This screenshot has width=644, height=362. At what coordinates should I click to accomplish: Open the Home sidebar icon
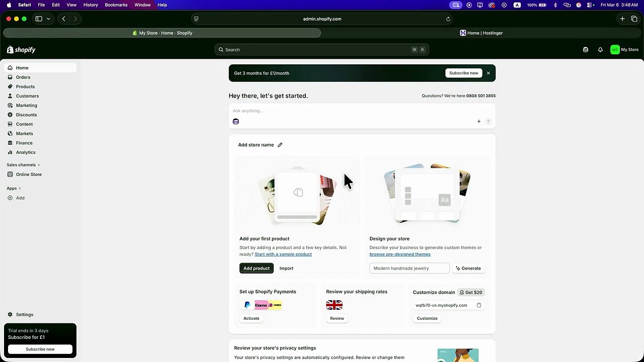[10, 68]
